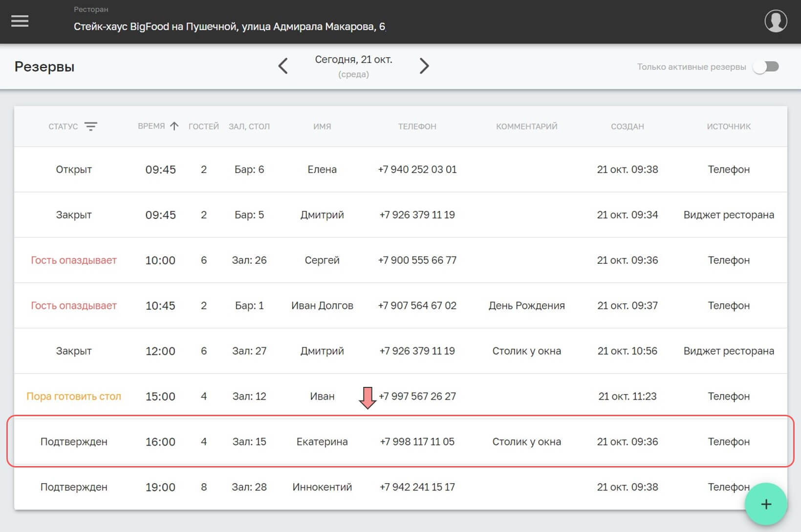Image resolution: width=801 pixels, height=532 pixels.
Task: Open Екатерина's 16:00 confirmed reservation
Action: pos(322,442)
